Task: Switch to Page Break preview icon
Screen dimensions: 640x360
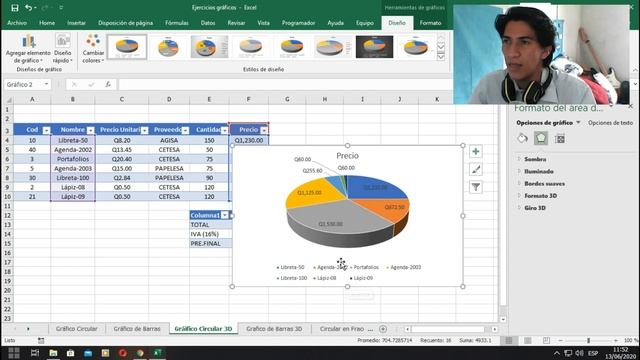Action: (547, 340)
